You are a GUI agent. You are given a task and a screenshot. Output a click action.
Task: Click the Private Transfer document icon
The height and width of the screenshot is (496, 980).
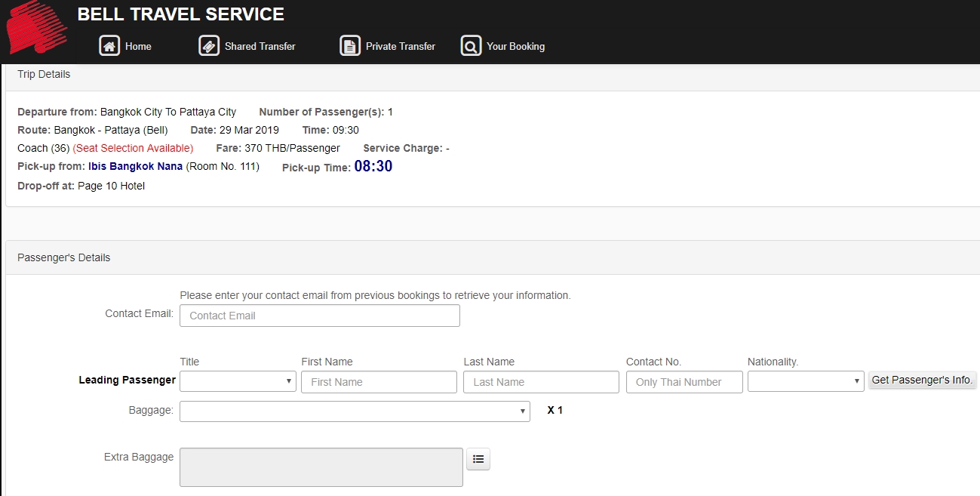[350, 46]
